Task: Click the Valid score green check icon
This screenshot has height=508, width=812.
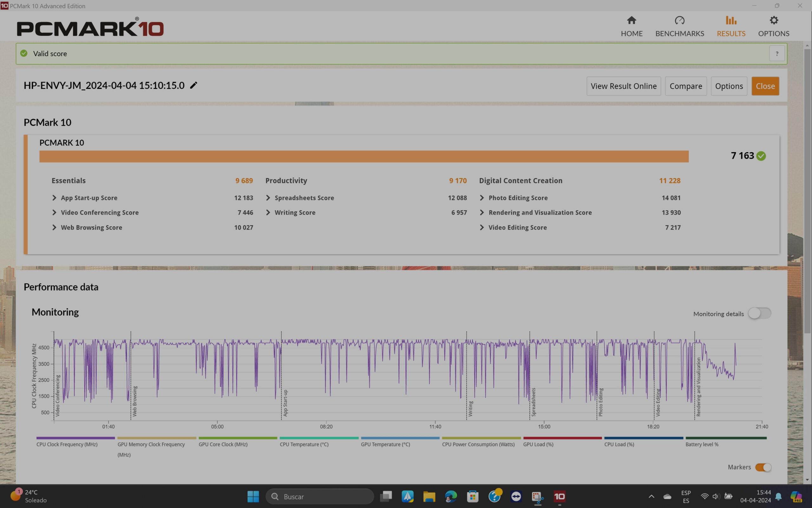Action: pos(24,53)
